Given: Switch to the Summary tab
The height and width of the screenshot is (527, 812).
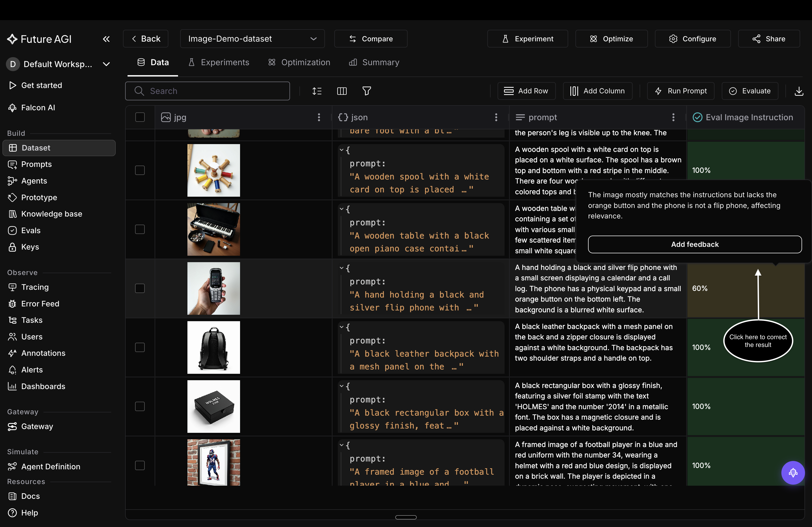Looking at the screenshot, I should (374, 62).
